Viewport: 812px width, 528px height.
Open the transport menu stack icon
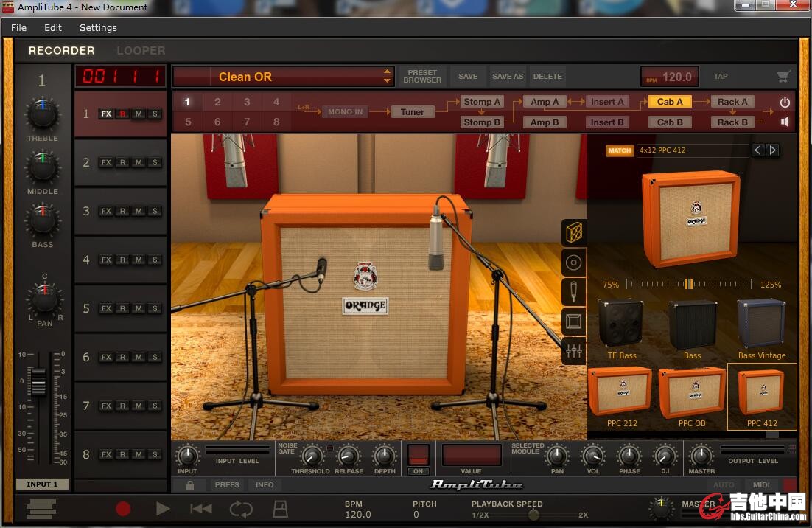click(41, 509)
